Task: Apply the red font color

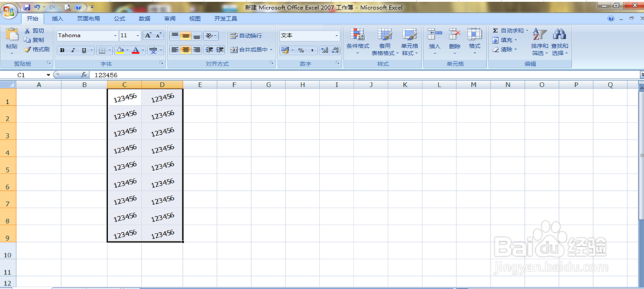Action: point(136,50)
